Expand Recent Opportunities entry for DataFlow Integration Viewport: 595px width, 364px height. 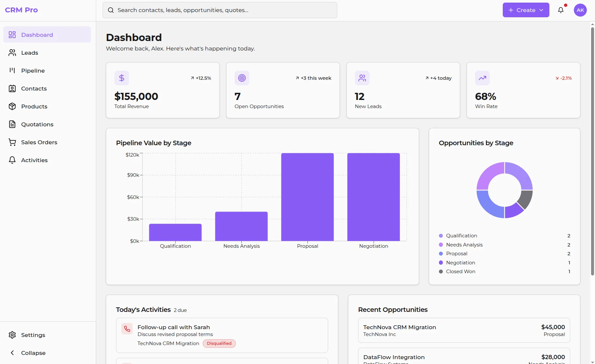(463, 357)
